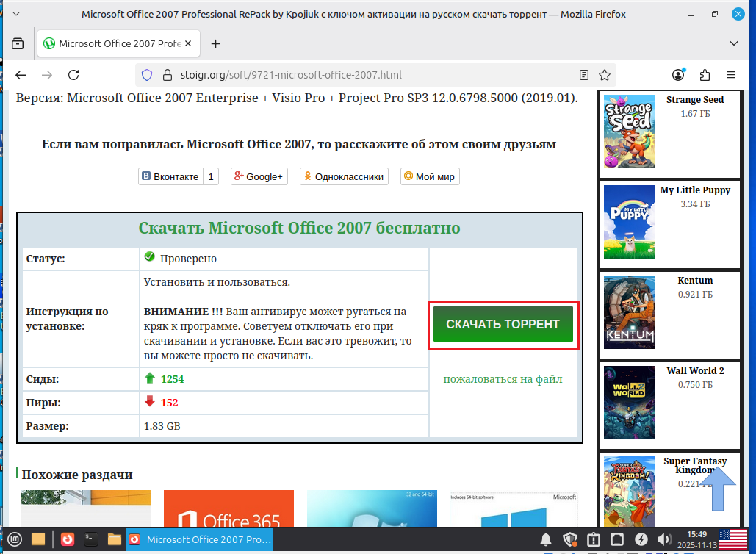
Task: Share via the Одноклассники button
Action: click(344, 176)
